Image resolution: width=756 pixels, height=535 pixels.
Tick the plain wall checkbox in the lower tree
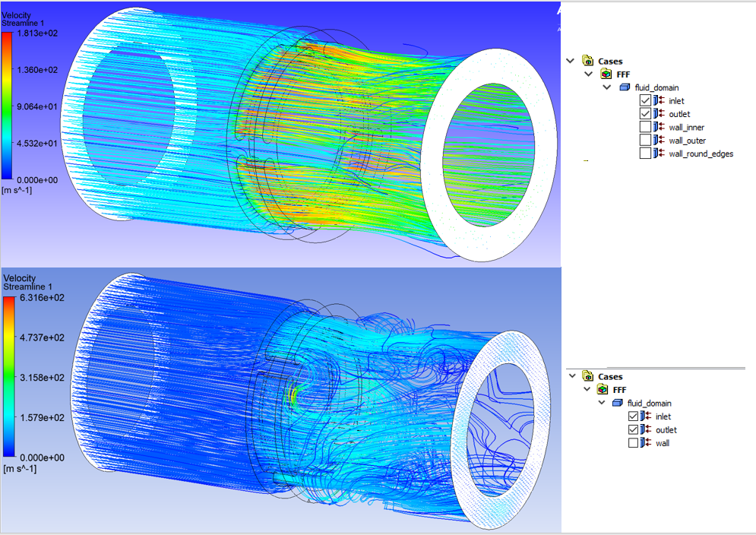point(634,442)
